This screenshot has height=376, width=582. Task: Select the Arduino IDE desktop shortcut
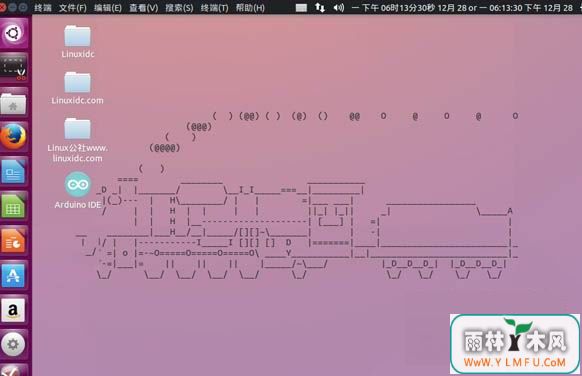pyautogui.click(x=78, y=190)
